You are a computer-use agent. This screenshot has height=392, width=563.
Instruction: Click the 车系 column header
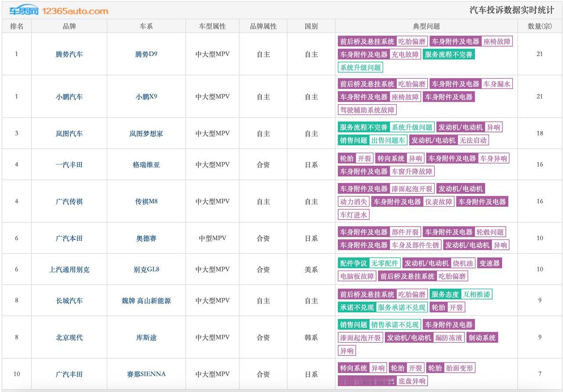[146, 26]
